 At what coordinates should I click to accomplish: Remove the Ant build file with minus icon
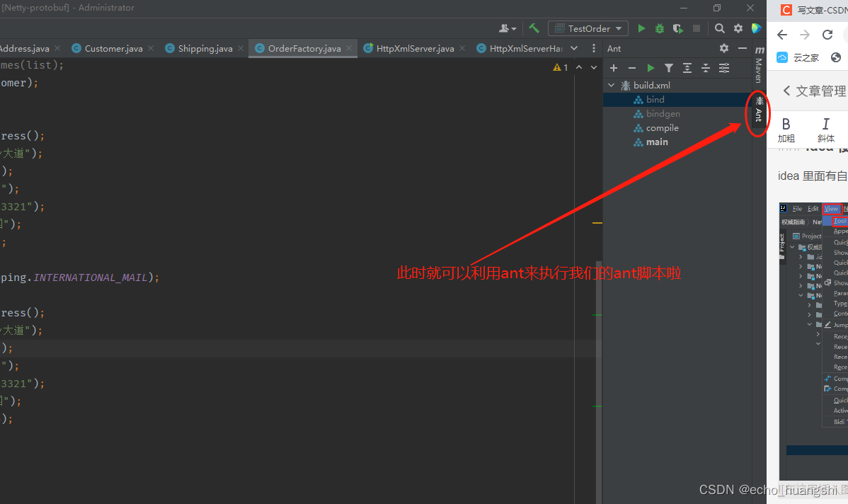[631, 67]
